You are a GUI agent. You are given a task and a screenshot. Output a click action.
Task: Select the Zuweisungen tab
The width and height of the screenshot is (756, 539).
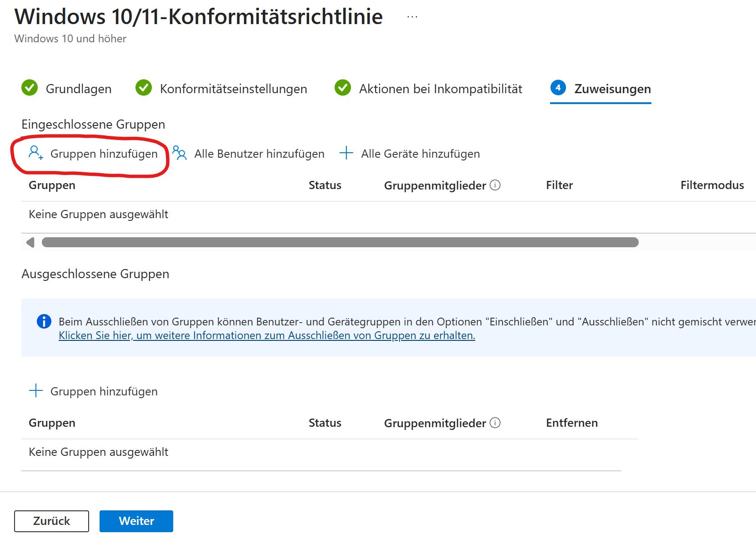[x=612, y=89]
